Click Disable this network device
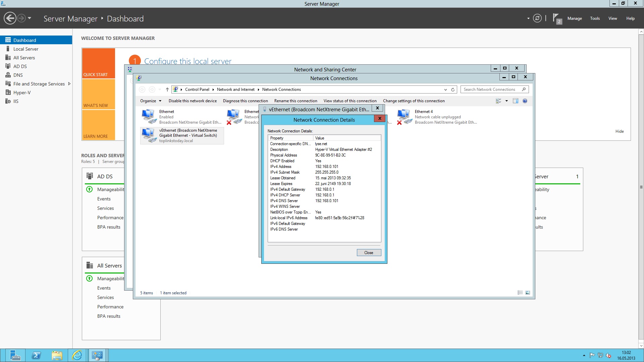Screen dimensions: 644x362 tap(193, 101)
